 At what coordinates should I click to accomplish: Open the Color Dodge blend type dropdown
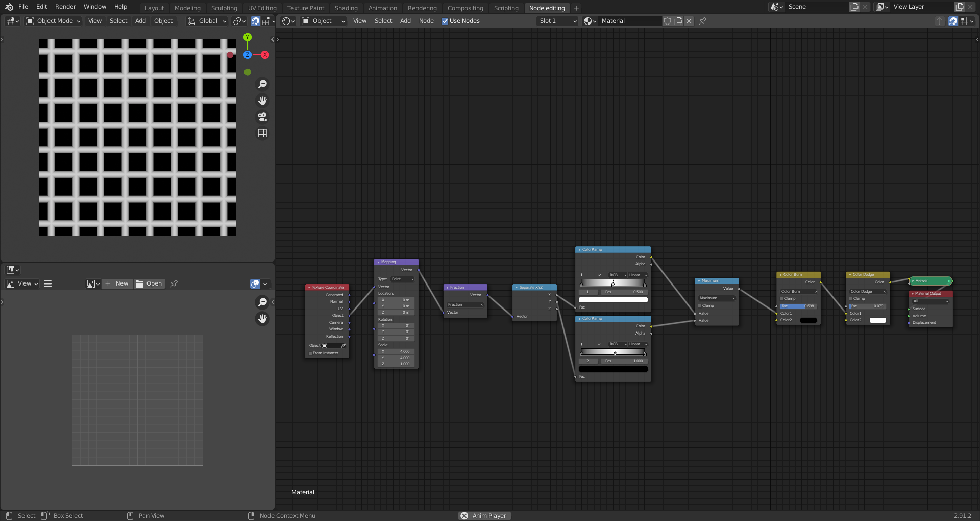[868, 292]
